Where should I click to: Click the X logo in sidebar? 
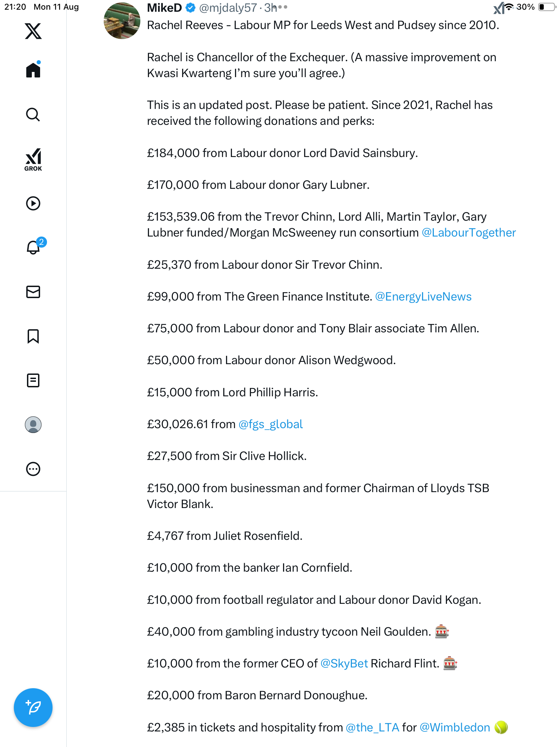point(33,31)
